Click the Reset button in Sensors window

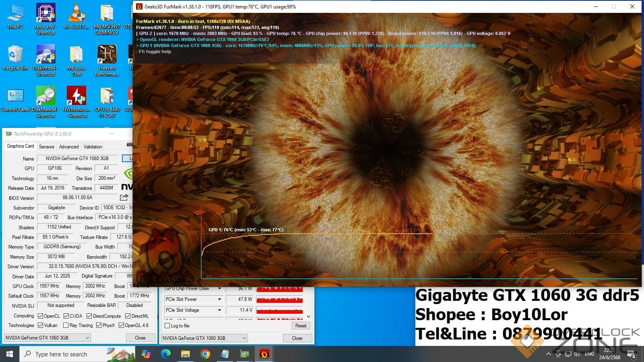301,326
